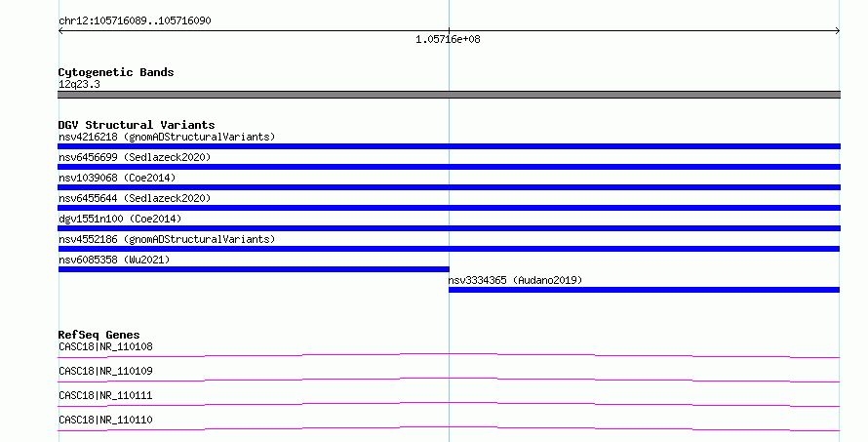Click the magenta line for CASC18|NR_110108
Image resolution: width=868 pixels, height=442 pixels.
point(449,355)
